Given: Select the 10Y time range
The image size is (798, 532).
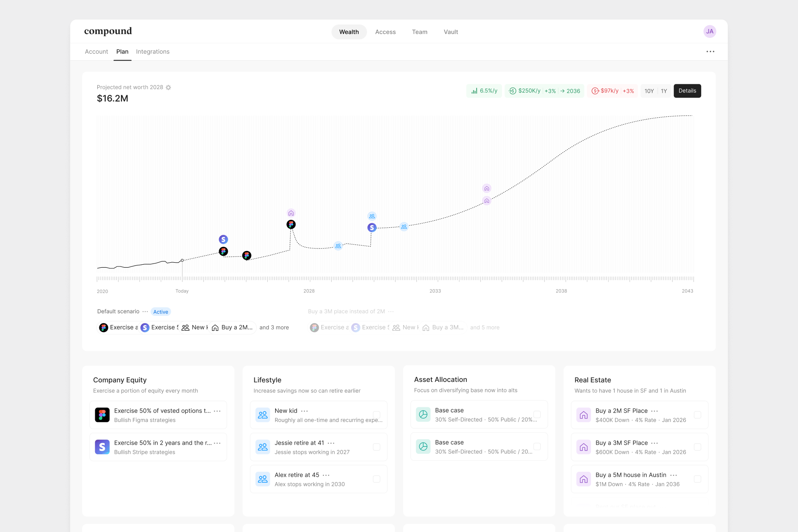Looking at the screenshot, I should 649,91.
